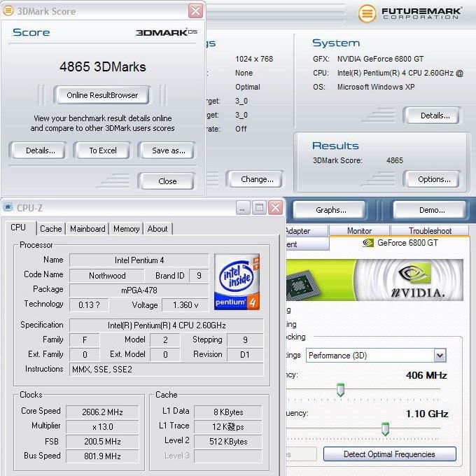Minimize the CPU-Z window
Screen dimensions: 476x476
[x=243, y=208]
